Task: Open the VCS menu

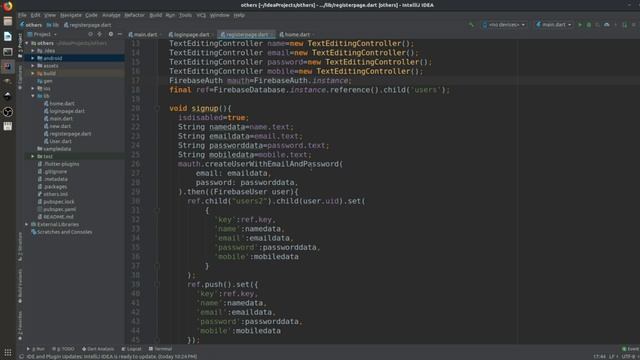Action: (201, 15)
